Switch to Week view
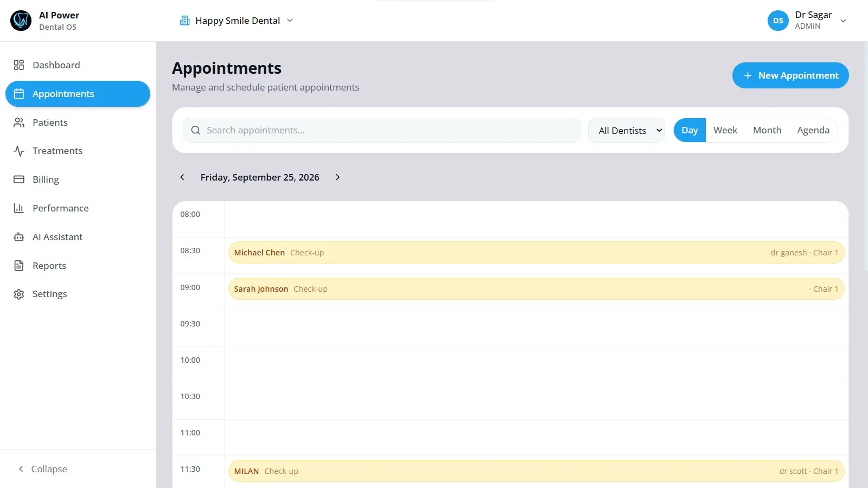Image resolution: width=868 pixels, height=488 pixels. coord(725,130)
